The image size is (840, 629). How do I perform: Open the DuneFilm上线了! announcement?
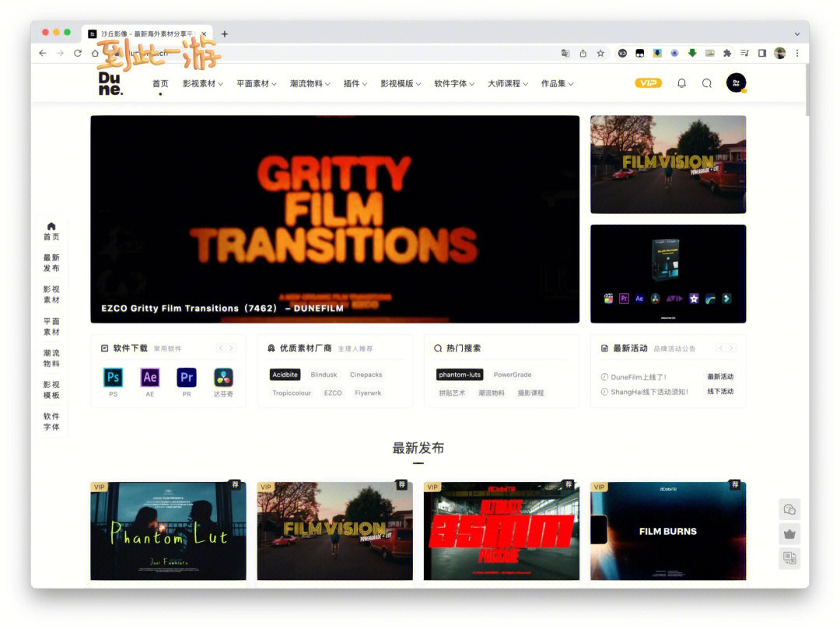[638, 377]
